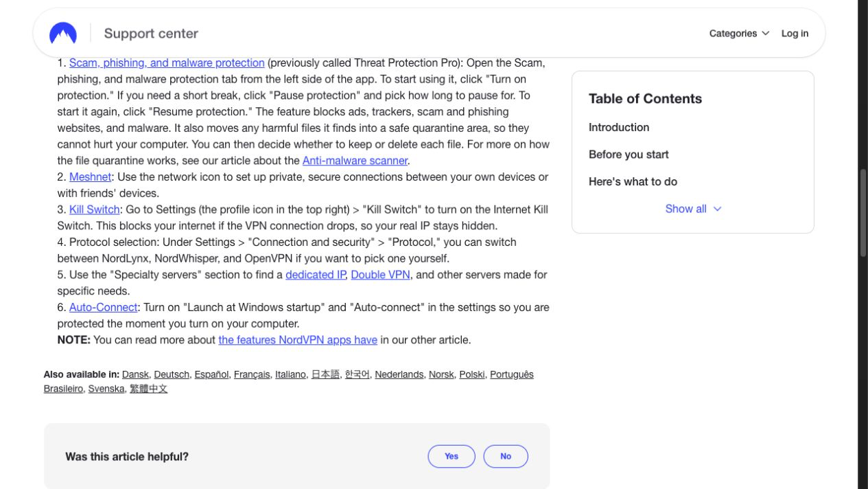Jump to Introduction in Table of Contents
The width and height of the screenshot is (868, 489).
619,127
